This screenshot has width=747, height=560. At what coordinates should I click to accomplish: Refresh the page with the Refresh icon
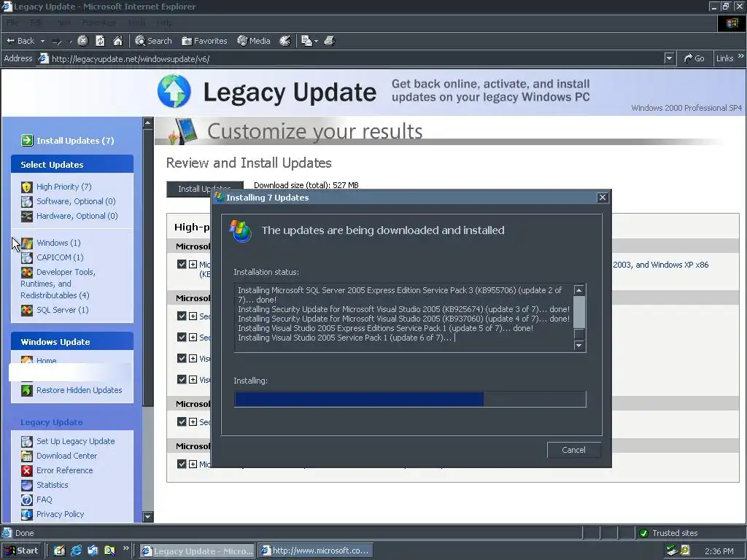click(x=100, y=41)
